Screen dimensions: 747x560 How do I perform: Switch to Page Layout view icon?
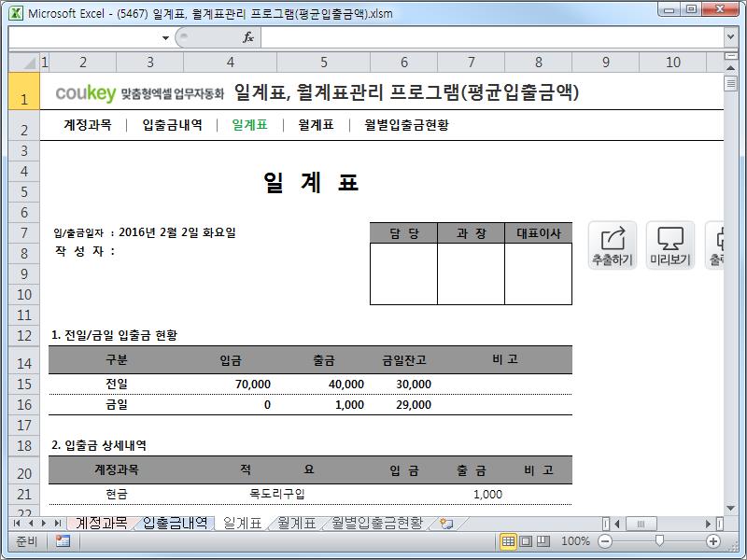point(526,541)
